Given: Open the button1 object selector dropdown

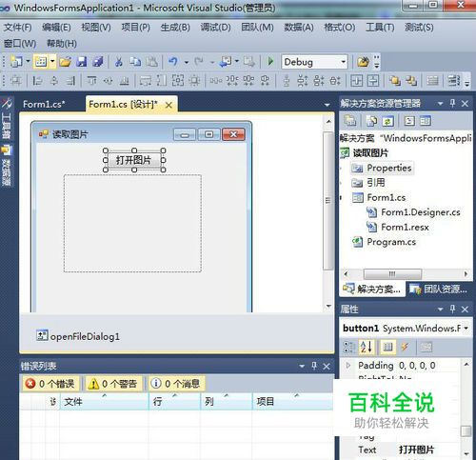Looking at the screenshot, I should pyautogui.click(x=466, y=329).
